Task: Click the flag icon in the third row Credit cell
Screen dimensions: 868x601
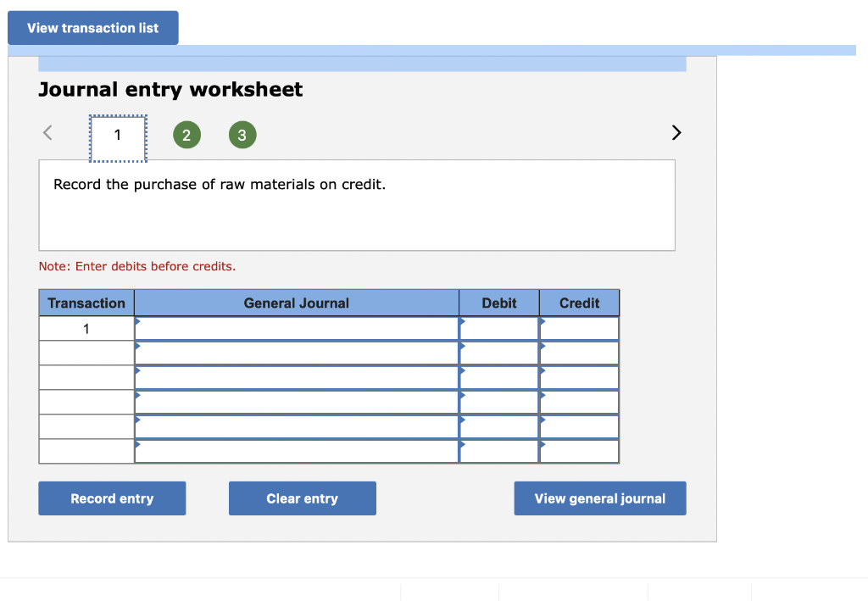Action: pos(542,372)
